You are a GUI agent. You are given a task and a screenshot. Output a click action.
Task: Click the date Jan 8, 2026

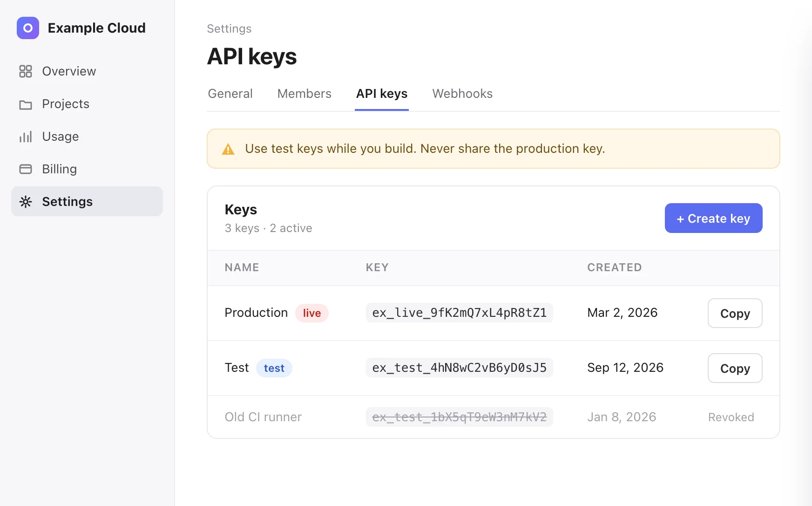(622, 417)
